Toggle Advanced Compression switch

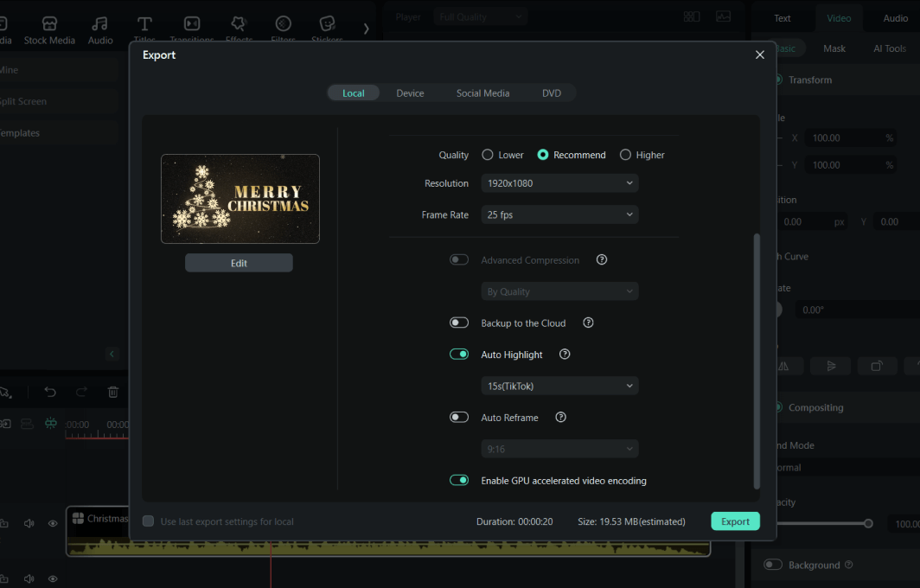[459, 259]
